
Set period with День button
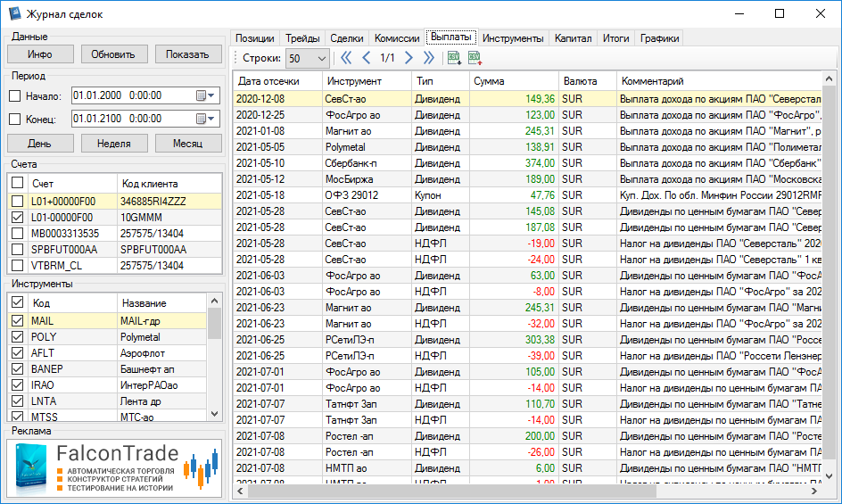point(40,144)
